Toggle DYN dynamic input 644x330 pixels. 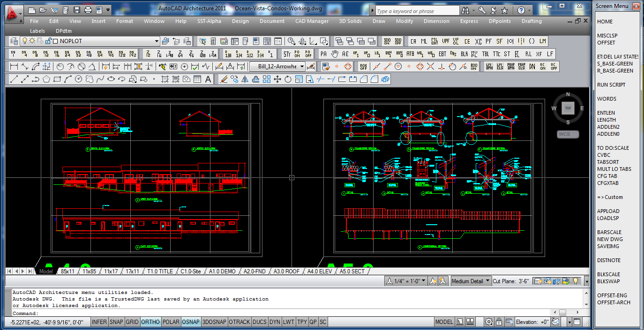pyautogui.click(x=275, y=322)
